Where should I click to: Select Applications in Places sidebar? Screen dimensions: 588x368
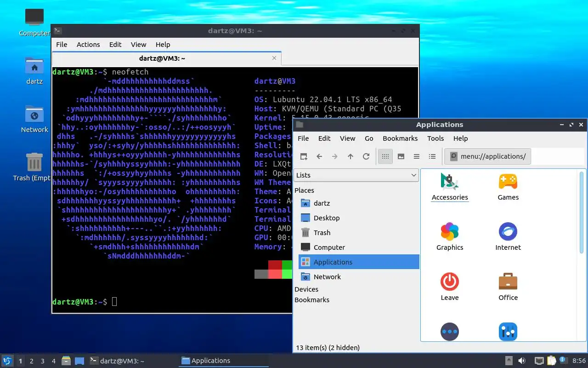pos(359,262)
